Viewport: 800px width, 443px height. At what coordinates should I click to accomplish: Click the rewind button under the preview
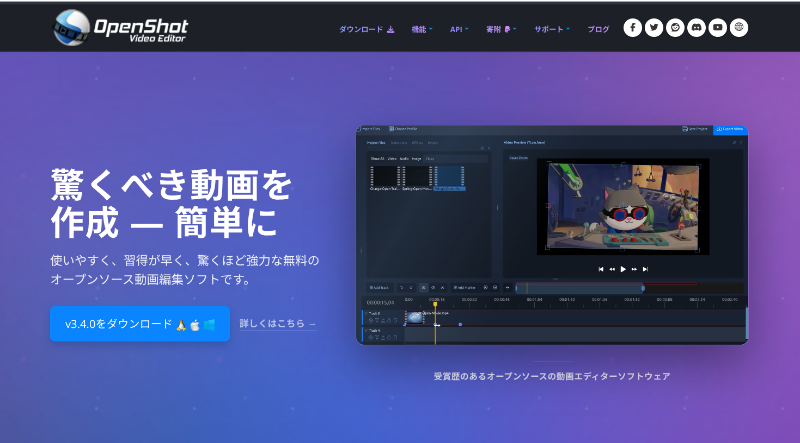(612, 269)
